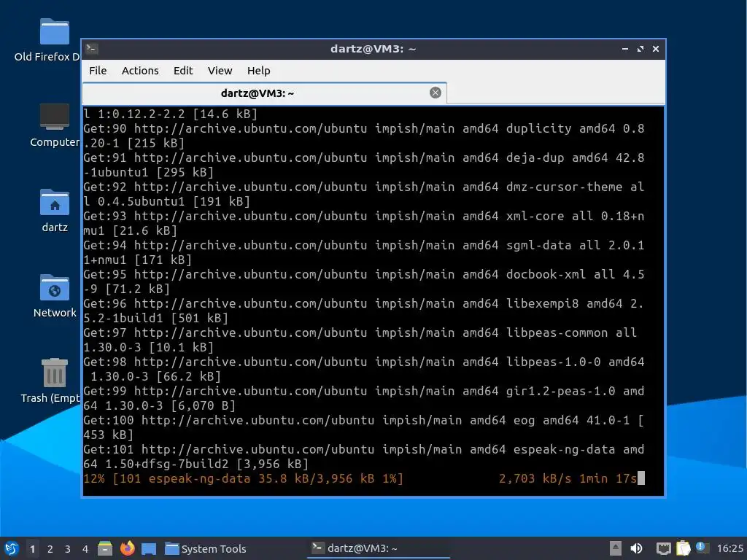Click the 2,703 kB/s speed readout
The image size is (747, 560).
click(535, 478)
